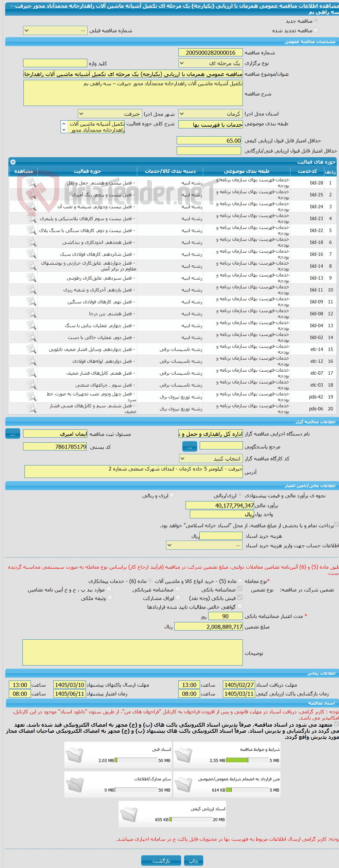This screenshot has width=339, height=868.
Task: Open view icon for row elc-14
Action: click(31, 349)
